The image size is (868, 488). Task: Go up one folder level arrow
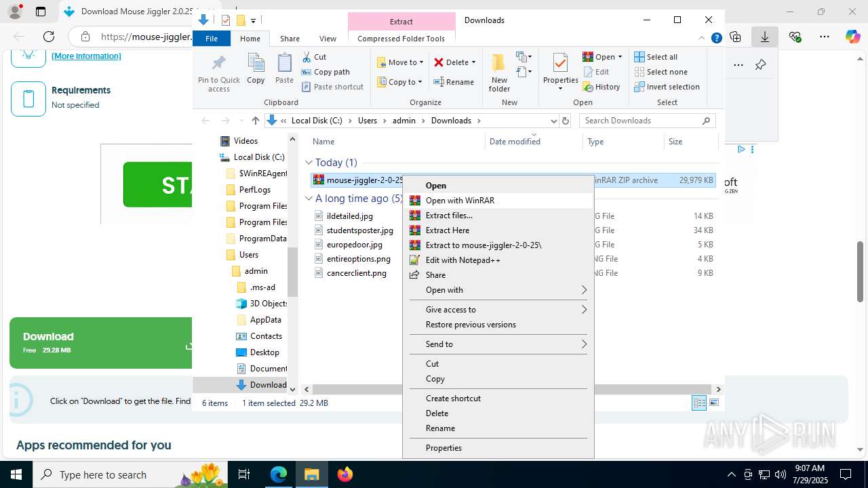click(255, 121)
